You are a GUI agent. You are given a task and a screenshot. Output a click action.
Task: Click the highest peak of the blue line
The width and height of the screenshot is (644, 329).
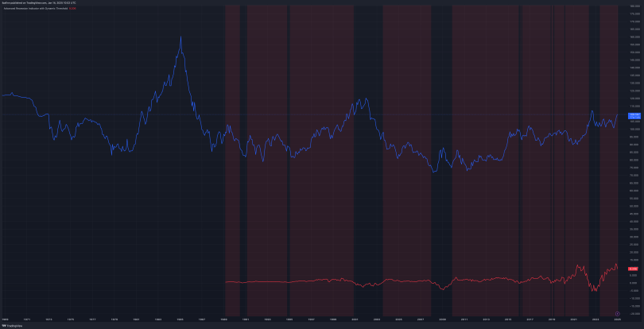click(x=181, y=38)
